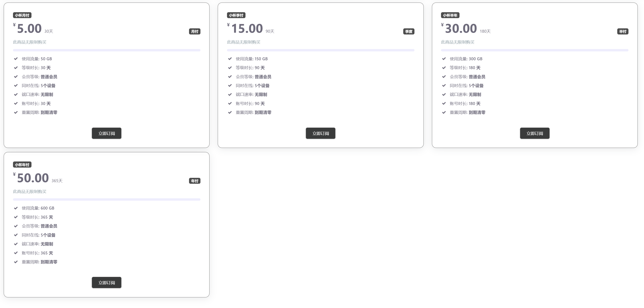This screenshot has width=644, height=308.
Task: Click the checkmark beside 使用流量: 150 GB
Action: (230, 59)
